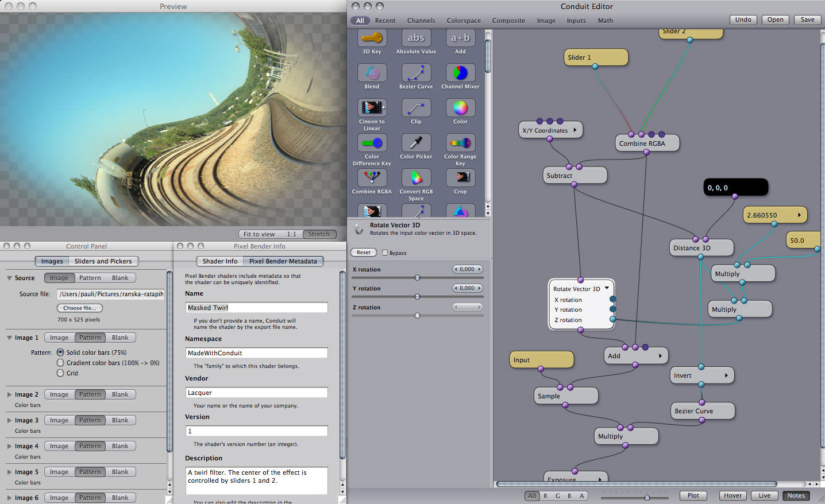Screen dimensions: 825x504
Task: Collapse the Image 1 section triangle
Action: click(9, 338)
